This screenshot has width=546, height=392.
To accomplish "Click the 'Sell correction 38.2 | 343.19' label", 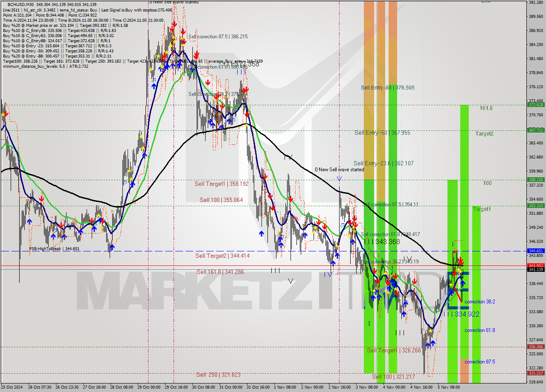I will pyautogui.click(x=390, y=262).
